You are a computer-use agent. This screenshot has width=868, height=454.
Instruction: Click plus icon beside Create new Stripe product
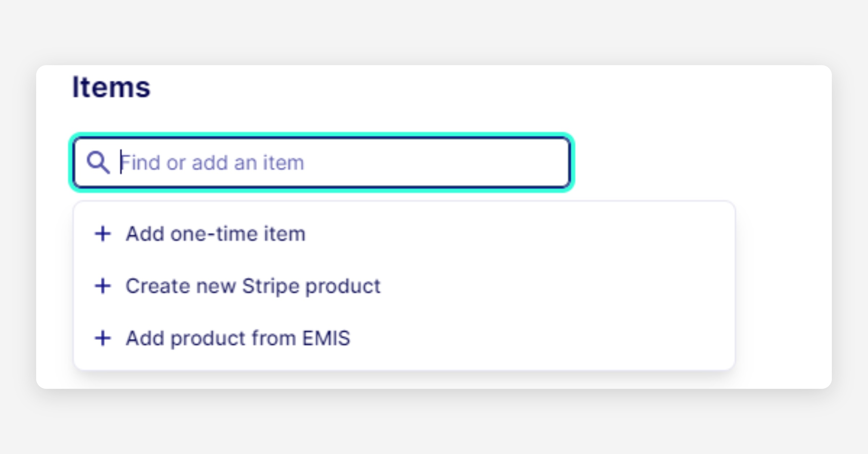pos(103,286)
